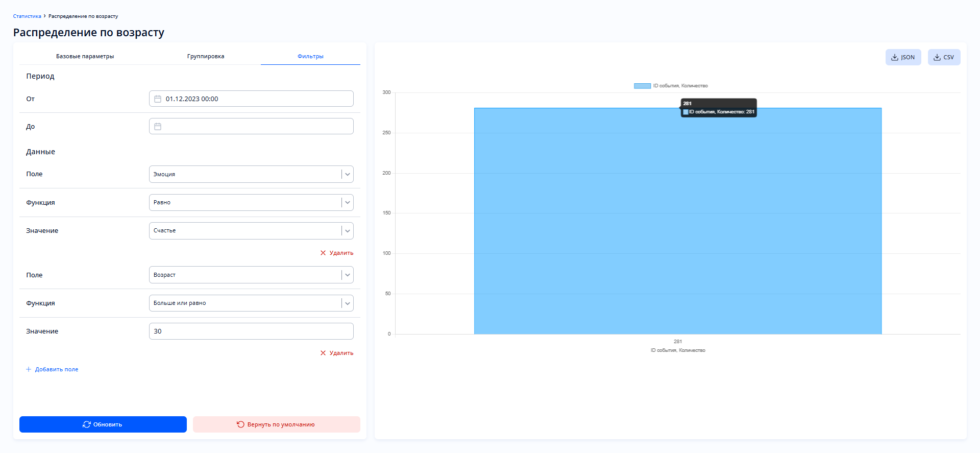
Task: Click the red X icon below Счастье
Action: (x=323, y=253)
